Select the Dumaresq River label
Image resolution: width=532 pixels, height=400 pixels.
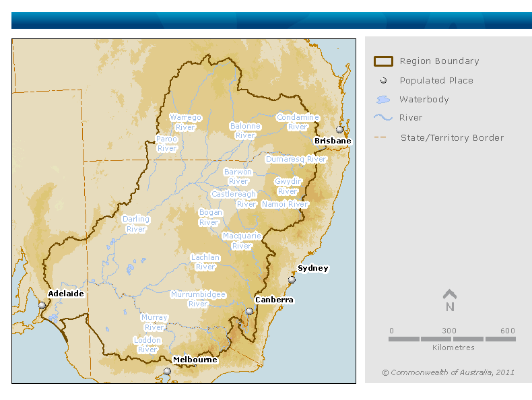tap(296, 159)
